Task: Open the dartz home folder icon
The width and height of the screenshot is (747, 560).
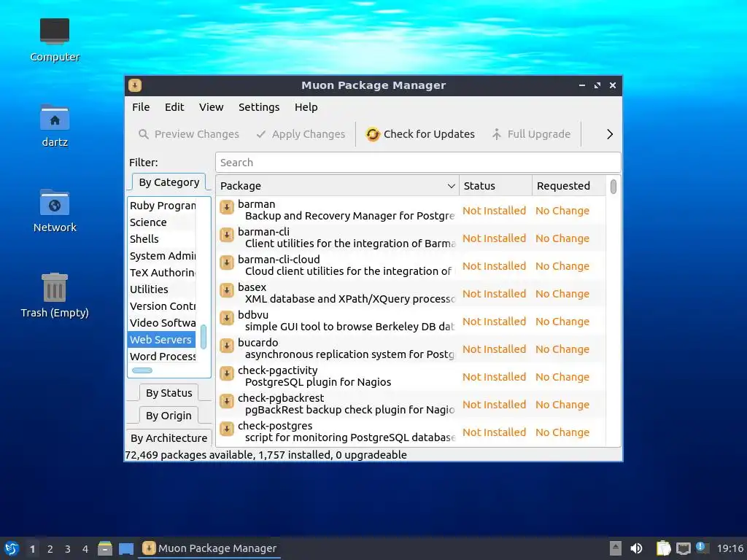Action: click(x=54, y=125)
